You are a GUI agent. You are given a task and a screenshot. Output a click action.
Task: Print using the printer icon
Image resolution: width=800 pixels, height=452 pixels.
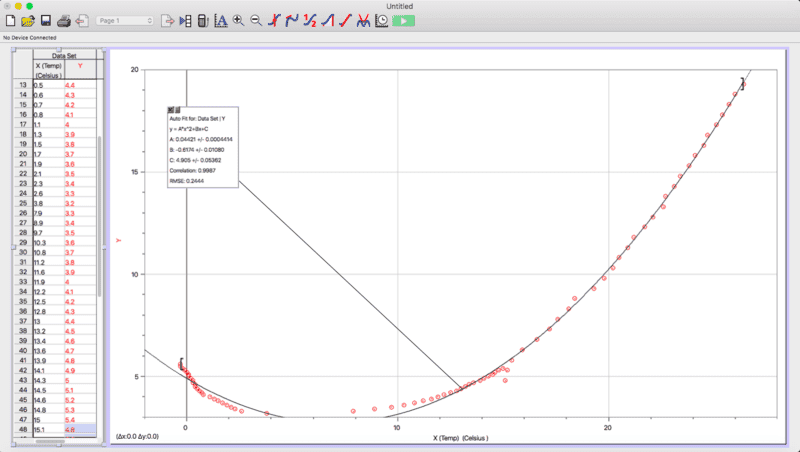[64, 20]
